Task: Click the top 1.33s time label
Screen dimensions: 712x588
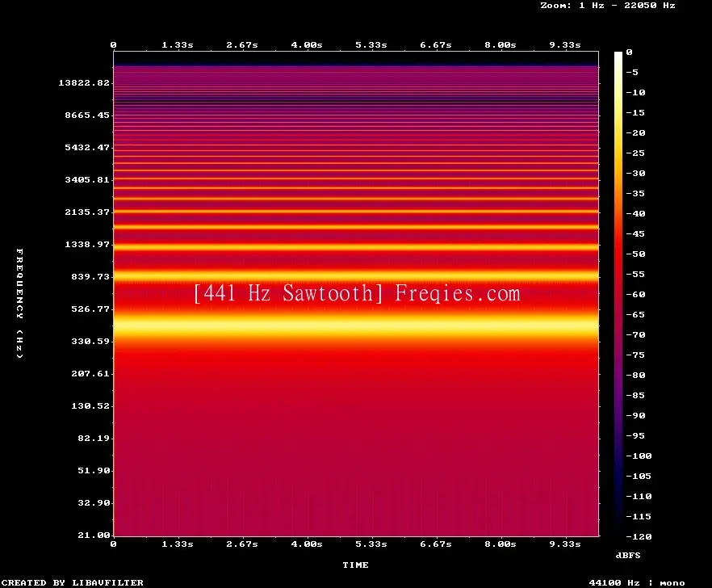Action: (178, 45)
